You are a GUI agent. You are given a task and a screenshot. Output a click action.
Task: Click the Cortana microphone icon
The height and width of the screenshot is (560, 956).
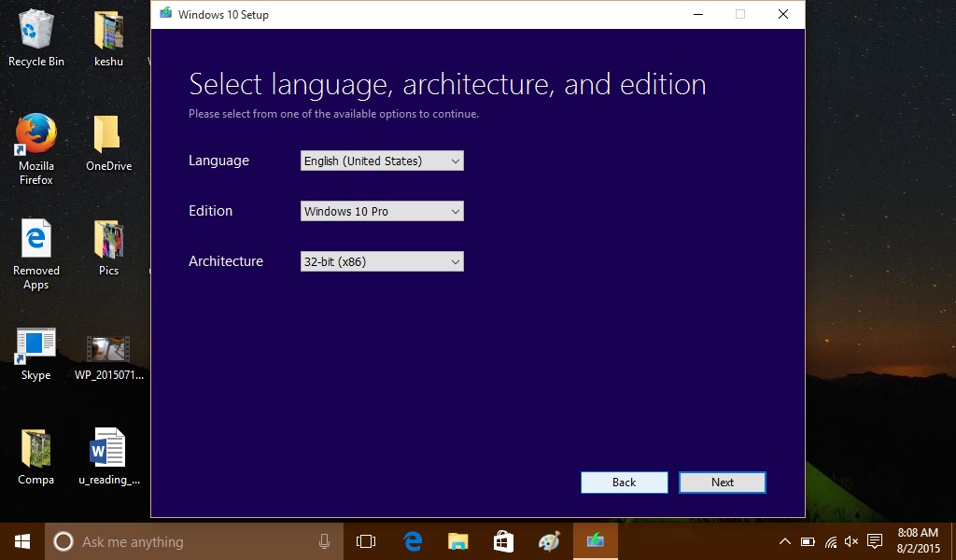point(324,541)
